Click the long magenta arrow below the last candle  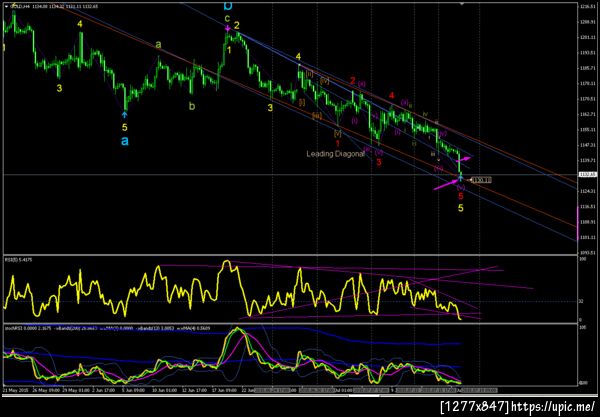pyautogui.click(x=445, y=185)
